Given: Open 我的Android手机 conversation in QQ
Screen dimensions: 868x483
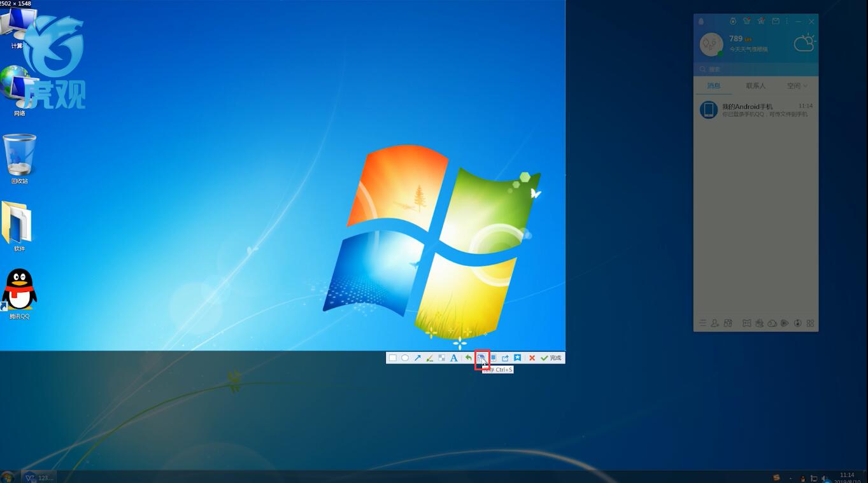Looking at the screenshot, I should pyautogui.click(x=756, y=109).
